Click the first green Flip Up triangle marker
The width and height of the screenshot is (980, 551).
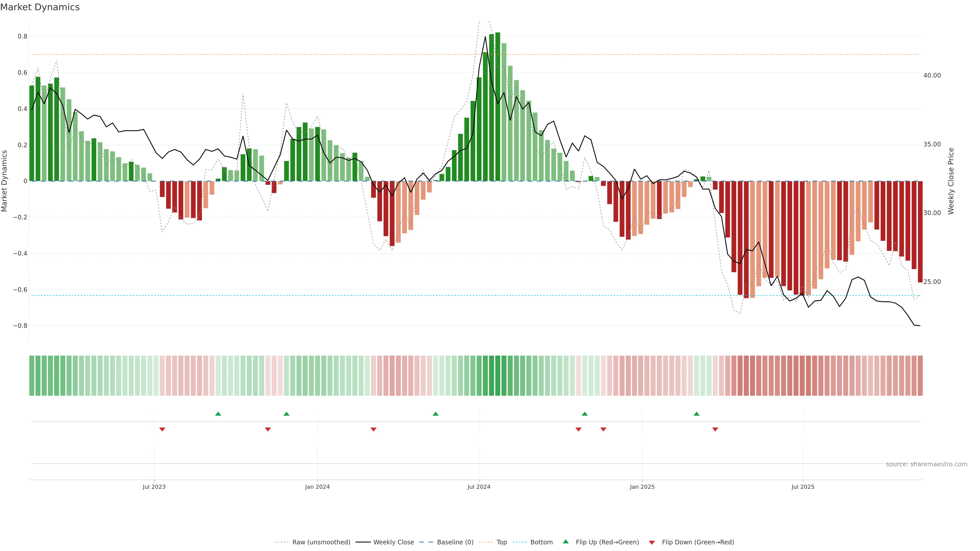218,414
